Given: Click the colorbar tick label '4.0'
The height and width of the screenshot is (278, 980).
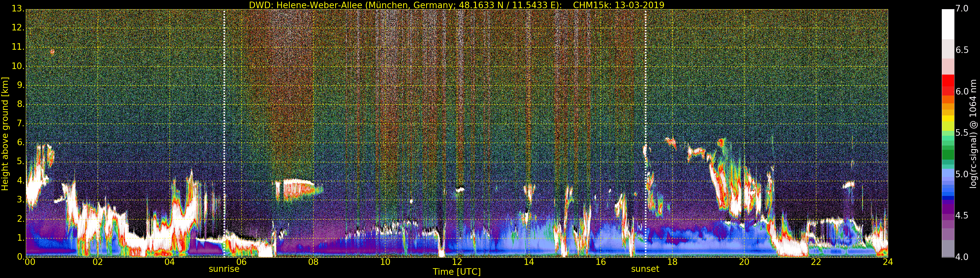Looking at the screenshot, I should pyautogui.click(x=962, y=257).
